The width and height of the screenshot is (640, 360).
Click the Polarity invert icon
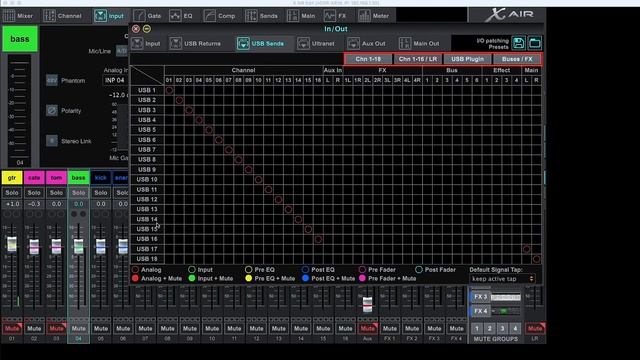[52, 111]
